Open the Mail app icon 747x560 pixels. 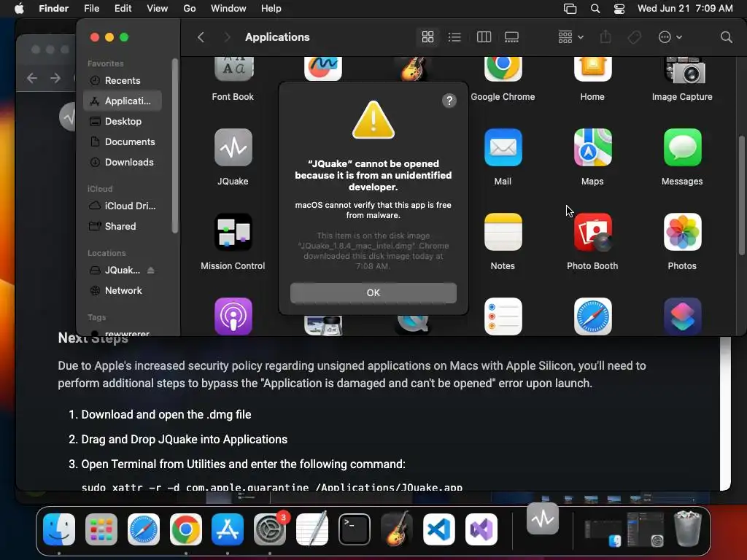click(x=503, y=147)
